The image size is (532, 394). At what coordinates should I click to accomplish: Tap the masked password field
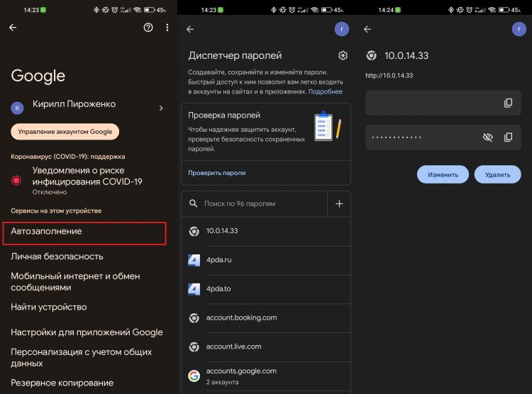point(443,137)
